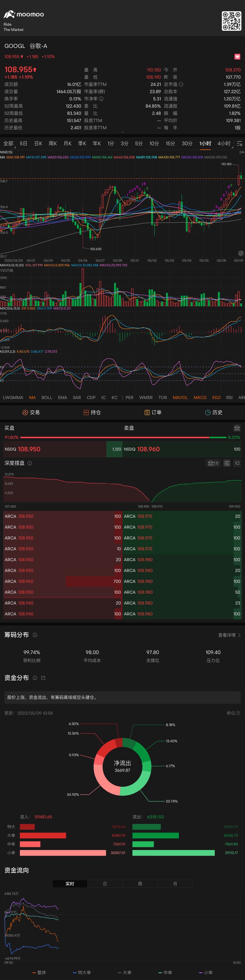Toggle BOLL indicator

[x=47, y=397]
